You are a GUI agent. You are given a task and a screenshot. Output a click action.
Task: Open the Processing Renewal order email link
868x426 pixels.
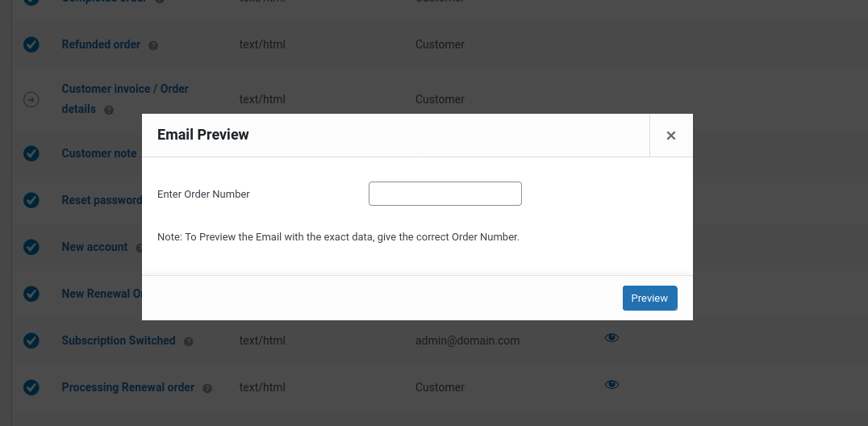coord(127,387)
